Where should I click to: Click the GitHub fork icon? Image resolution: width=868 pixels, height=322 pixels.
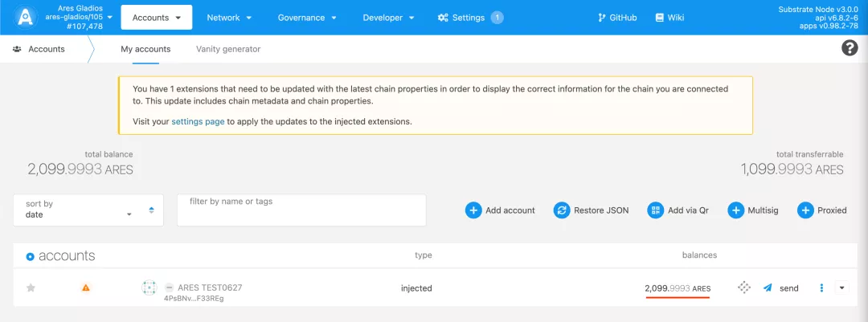(602, 18)
